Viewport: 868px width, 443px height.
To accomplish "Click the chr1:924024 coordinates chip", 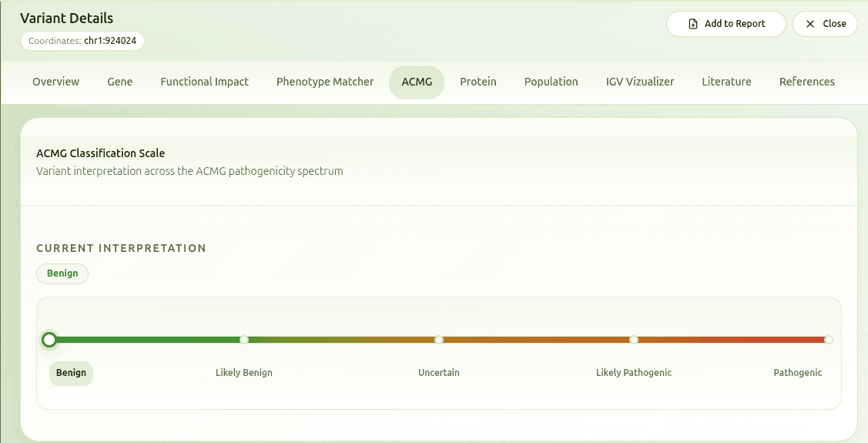I will pos(82,41).
